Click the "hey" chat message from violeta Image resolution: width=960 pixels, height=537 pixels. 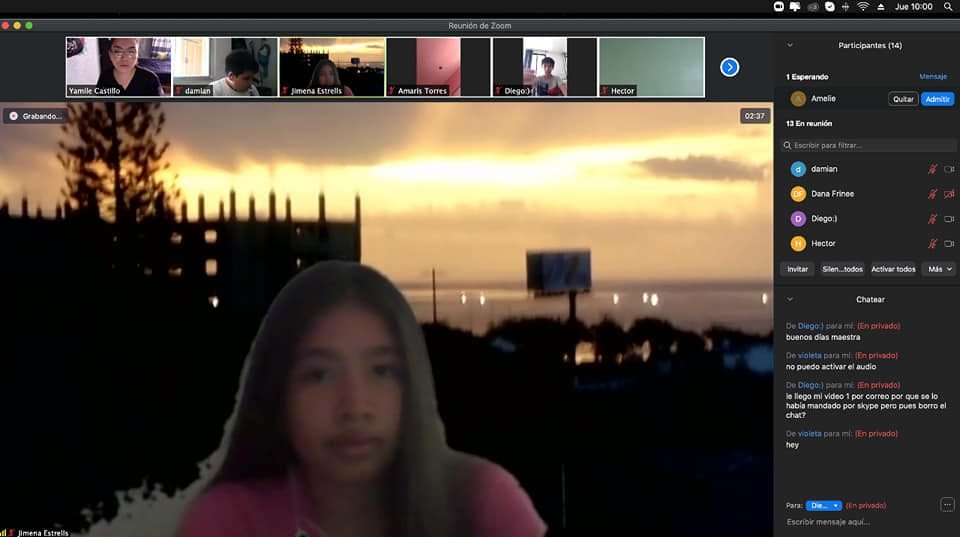pos(792,445)
